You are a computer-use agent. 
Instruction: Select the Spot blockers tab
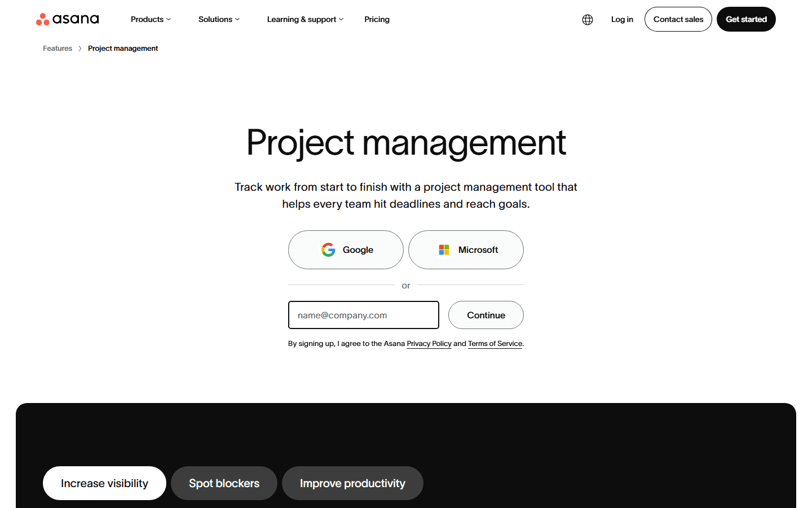click(224, 483)
